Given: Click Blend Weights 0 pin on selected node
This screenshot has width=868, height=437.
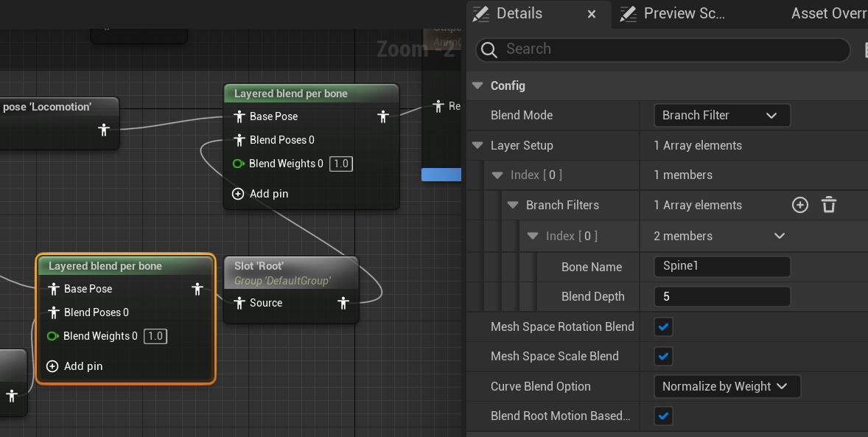Looking at the screenshot, I should (53, 336).
